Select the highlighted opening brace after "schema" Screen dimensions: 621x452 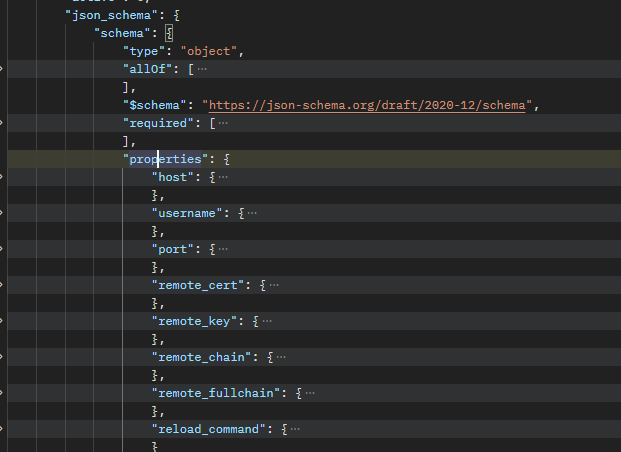169,33
